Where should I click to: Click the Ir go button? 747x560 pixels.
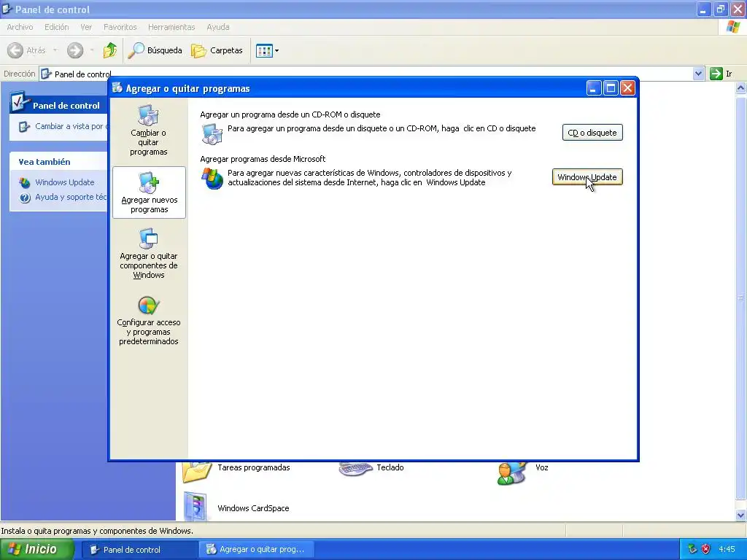tap(721, 74)
